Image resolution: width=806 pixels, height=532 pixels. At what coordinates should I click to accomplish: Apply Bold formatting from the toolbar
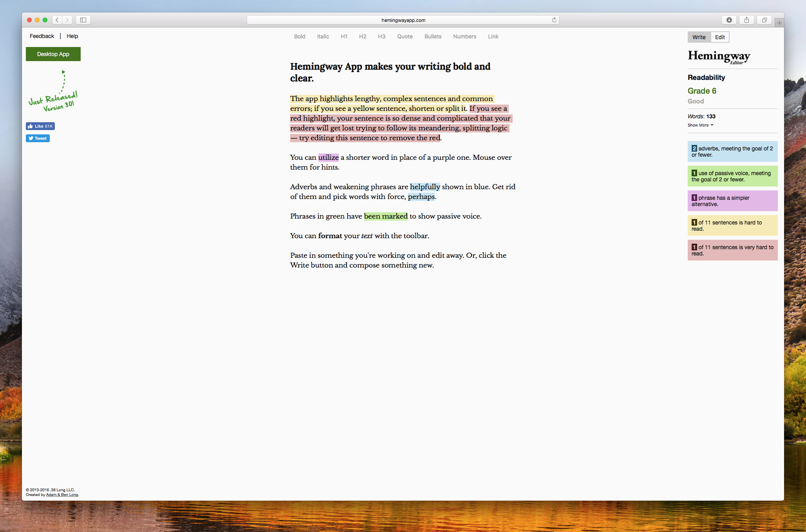pyautogui.click(x=300, y=36)
